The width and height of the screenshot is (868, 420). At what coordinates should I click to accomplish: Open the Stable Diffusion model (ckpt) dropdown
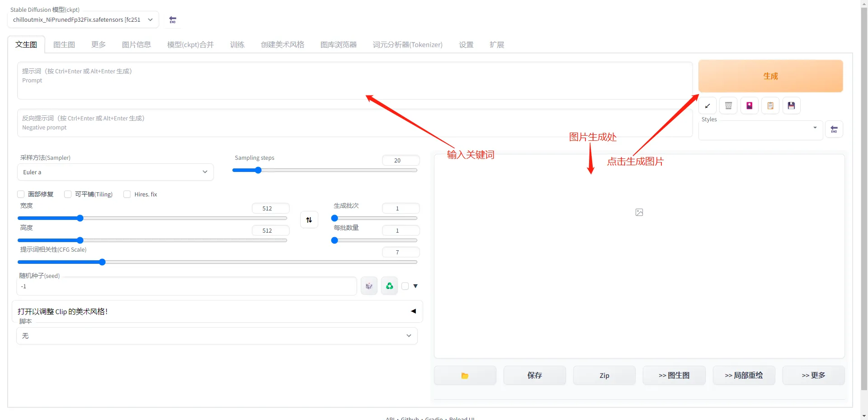coord(83,20)
